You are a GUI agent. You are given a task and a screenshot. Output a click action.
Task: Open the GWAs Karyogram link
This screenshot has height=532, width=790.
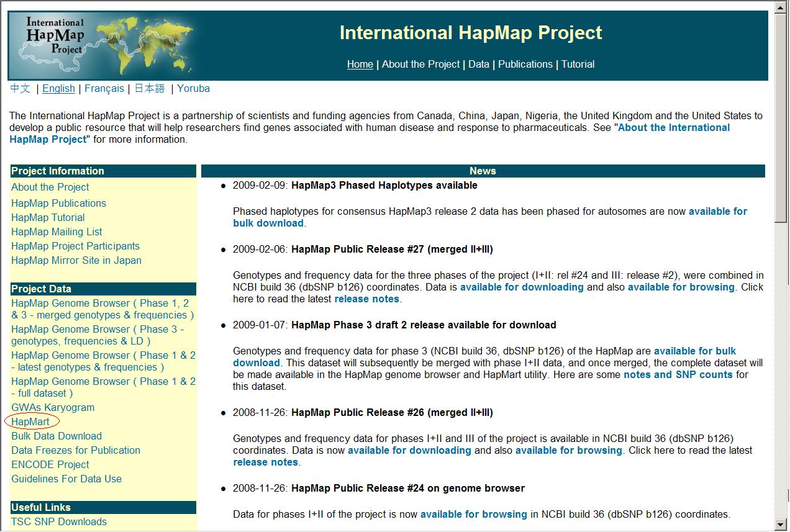[x=53, y=408]
